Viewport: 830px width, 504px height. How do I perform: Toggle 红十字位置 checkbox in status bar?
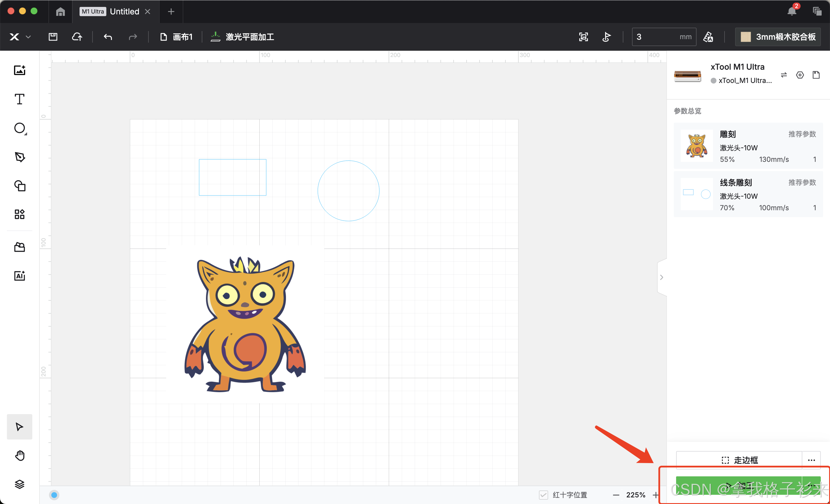[543, 494]
